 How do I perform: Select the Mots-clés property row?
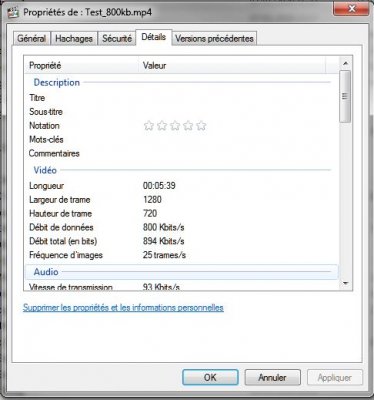click(x=182, y=140)
